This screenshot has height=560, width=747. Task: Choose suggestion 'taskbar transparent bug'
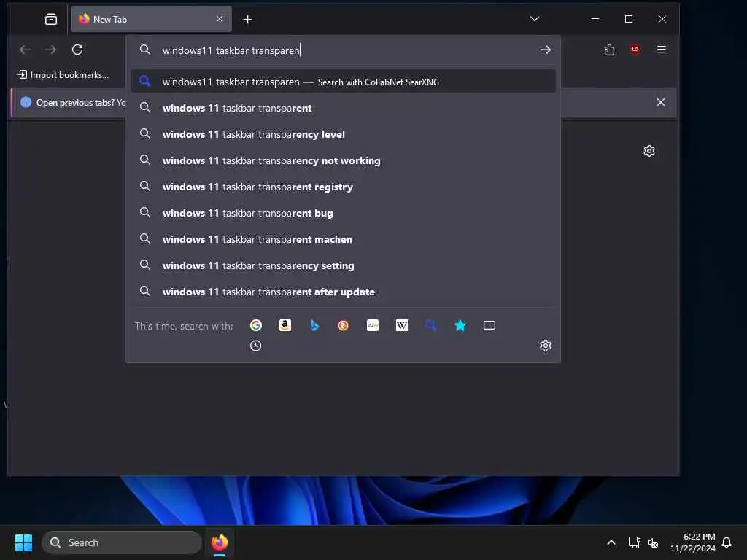click(x=343, y=213)
